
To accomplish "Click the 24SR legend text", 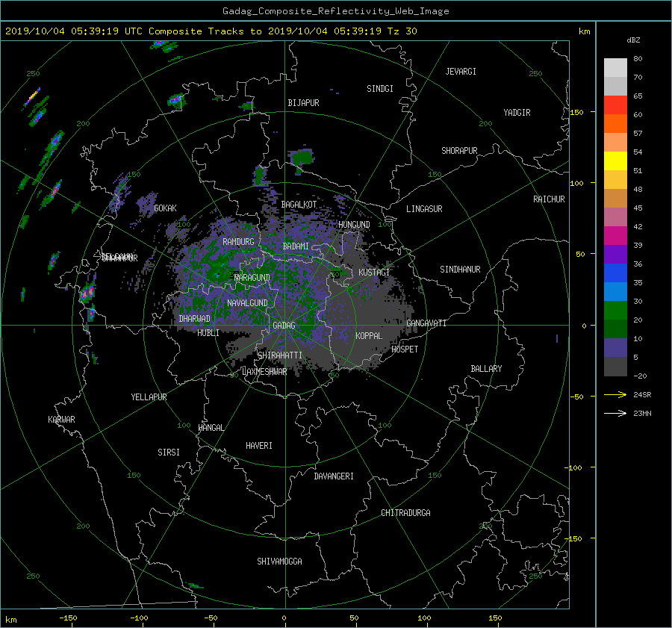I will coord(642,395).
